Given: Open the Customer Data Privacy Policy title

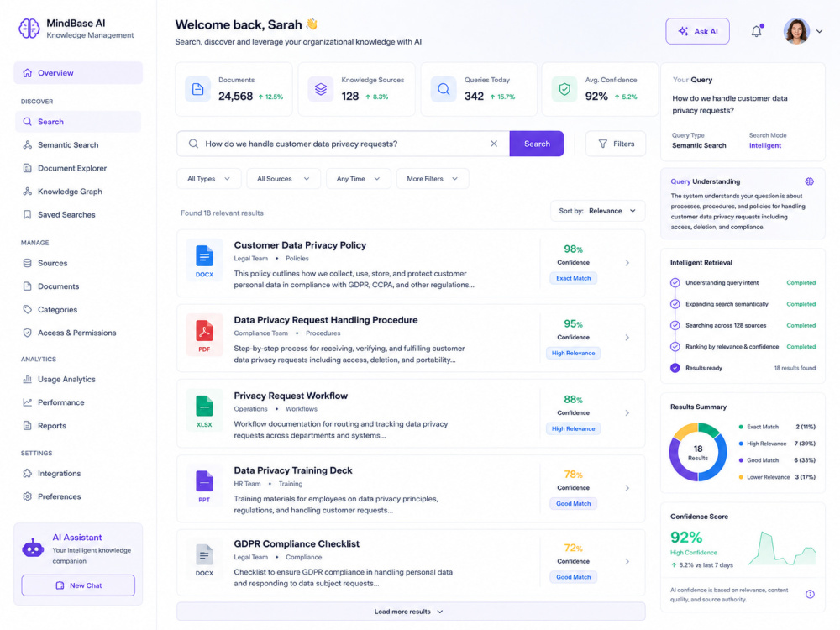Looking at the screenshot, I should point(300,244).
